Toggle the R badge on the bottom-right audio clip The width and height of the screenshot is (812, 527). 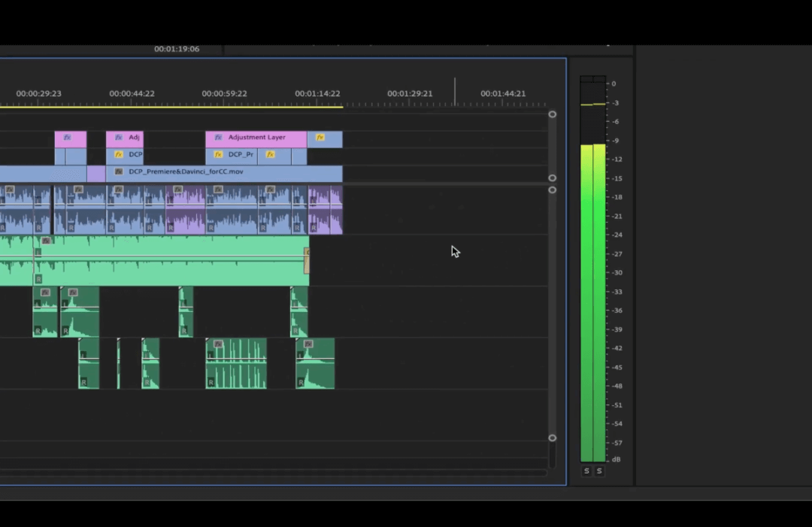302,382
